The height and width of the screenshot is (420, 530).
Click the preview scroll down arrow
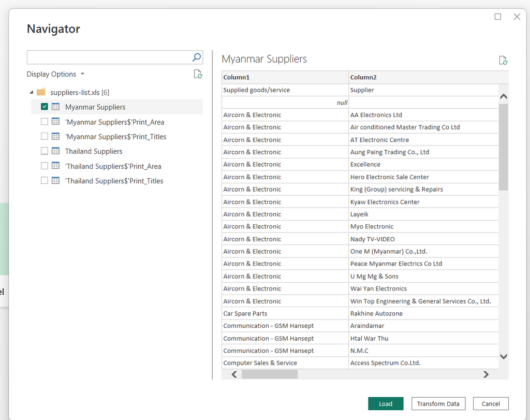click(503, 356)
